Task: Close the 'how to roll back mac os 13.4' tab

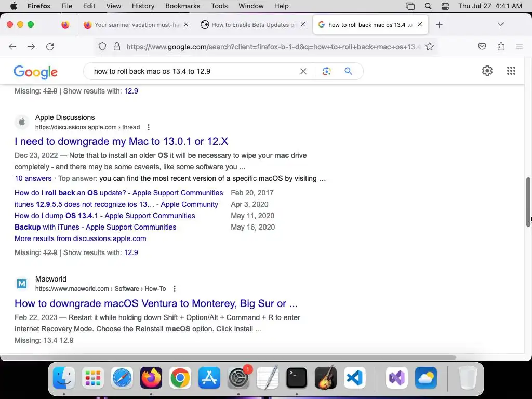Action: point(420,24)
